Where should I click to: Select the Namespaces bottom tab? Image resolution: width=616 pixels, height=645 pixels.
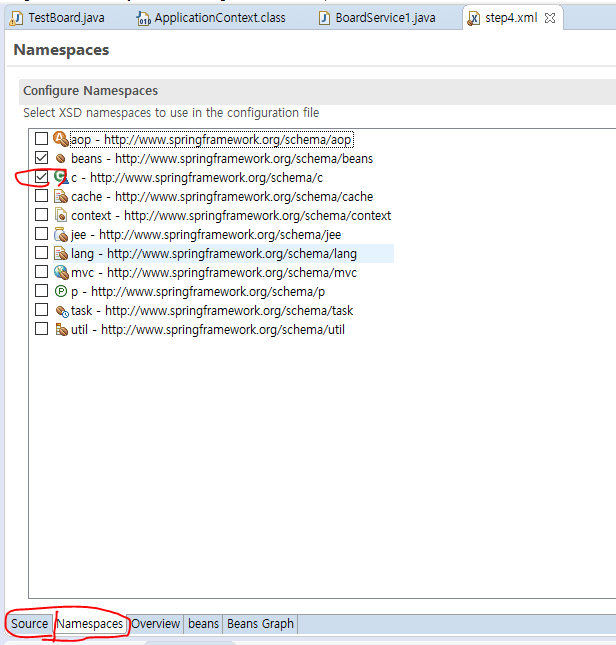pos(90,624)
